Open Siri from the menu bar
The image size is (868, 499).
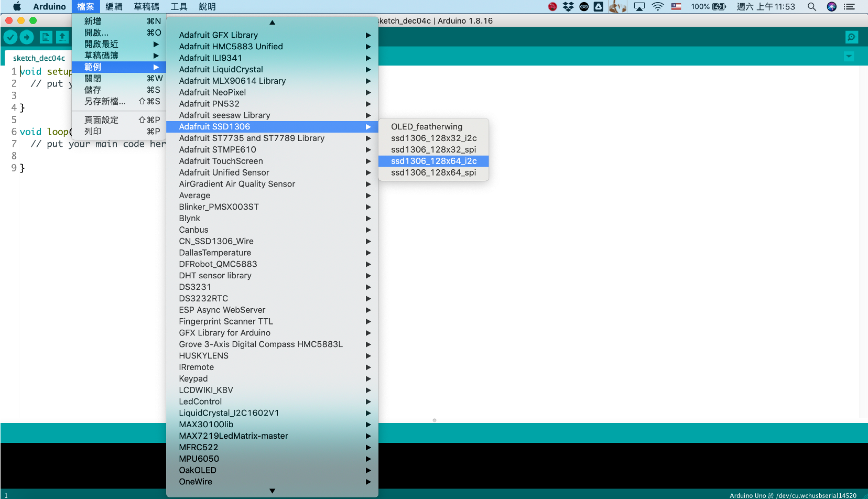coord(831,7)
